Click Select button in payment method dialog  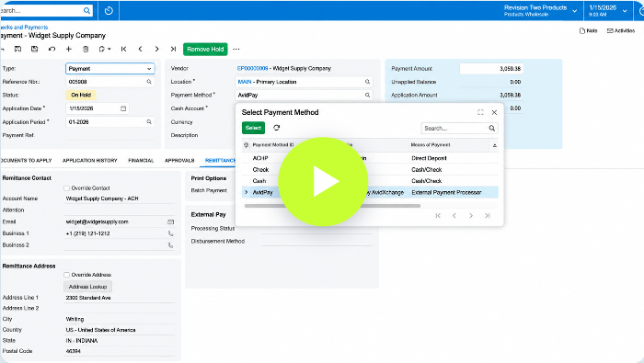[x=253, y=128]
